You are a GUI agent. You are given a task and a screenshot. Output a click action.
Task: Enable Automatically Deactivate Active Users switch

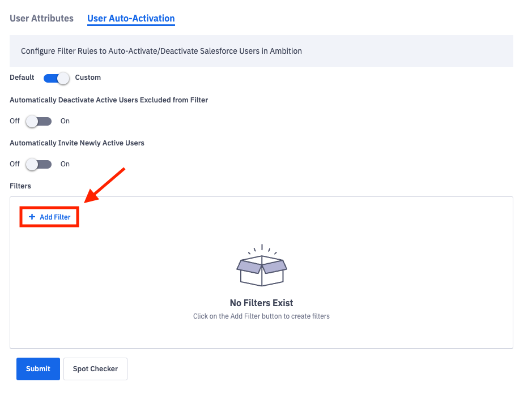(x=39, y=121)
